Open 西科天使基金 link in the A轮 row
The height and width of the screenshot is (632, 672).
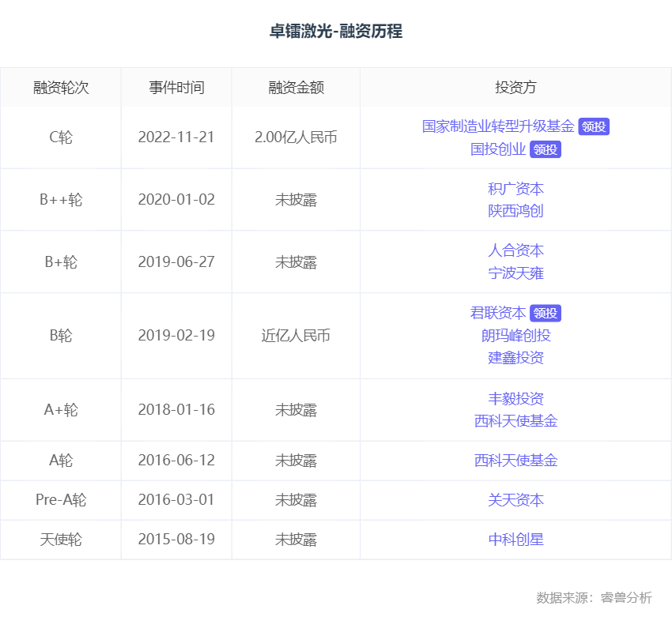pyautogui.click(x=515, y=461)
